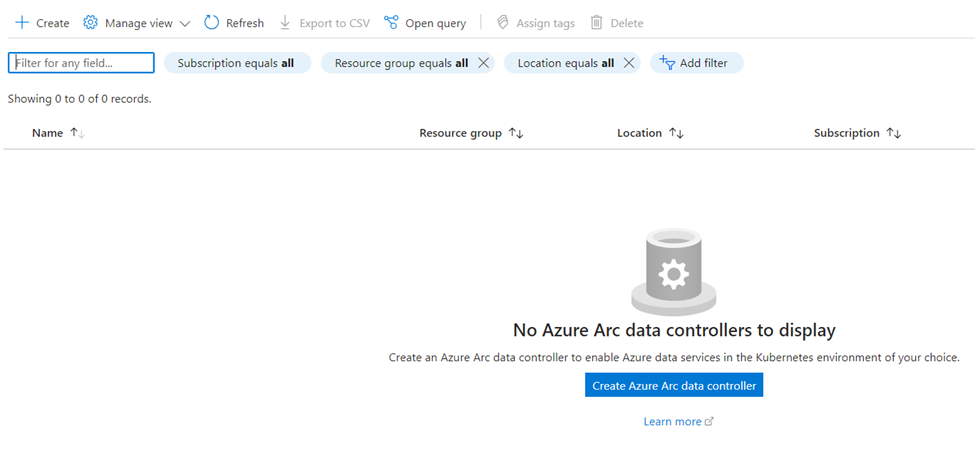Sort by the Name column arrows
Viewport: 975px width, 451px height.
click(x=77, y=133)
